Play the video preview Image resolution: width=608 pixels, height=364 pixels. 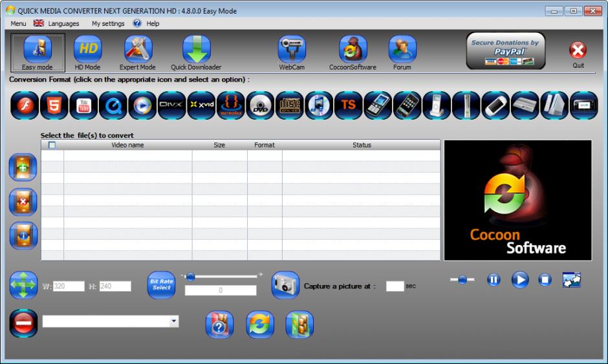tap(520, 280)
